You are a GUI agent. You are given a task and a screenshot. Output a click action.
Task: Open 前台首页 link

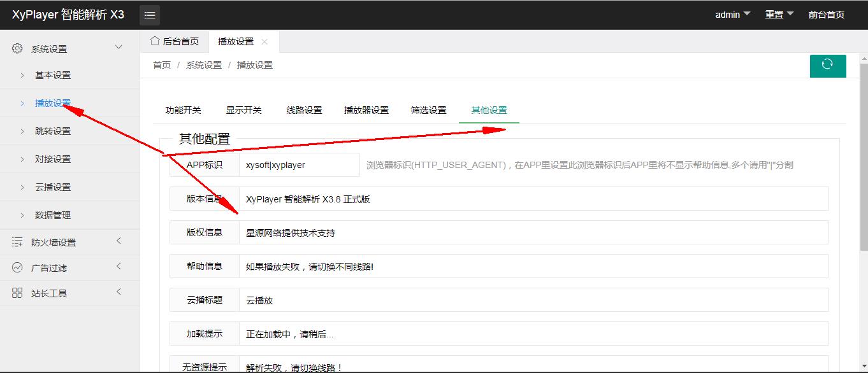click(827, 15)
